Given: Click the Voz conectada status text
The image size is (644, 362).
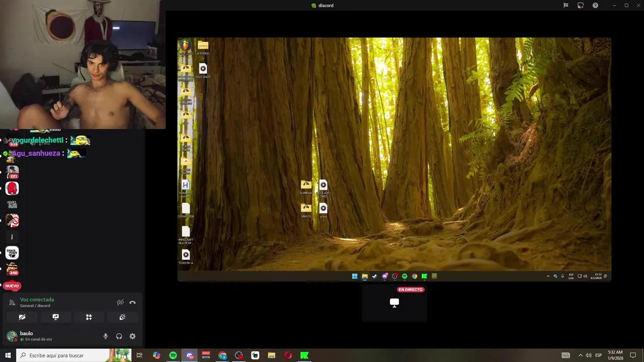Looking at the screenshot, I should coord(37,300).
